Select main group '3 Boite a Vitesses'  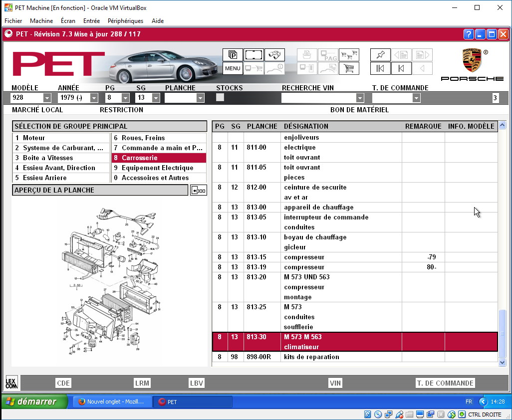61,158
